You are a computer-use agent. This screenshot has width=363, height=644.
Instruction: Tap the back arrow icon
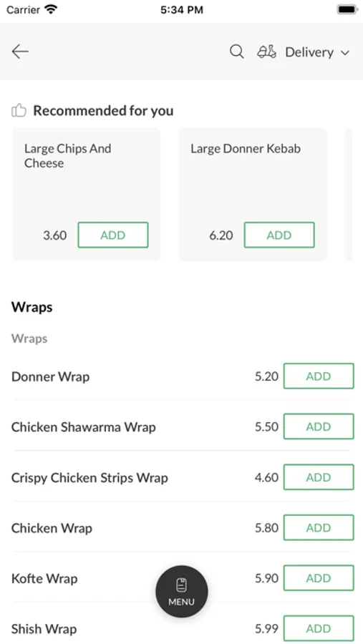click(x=20, y=52)
